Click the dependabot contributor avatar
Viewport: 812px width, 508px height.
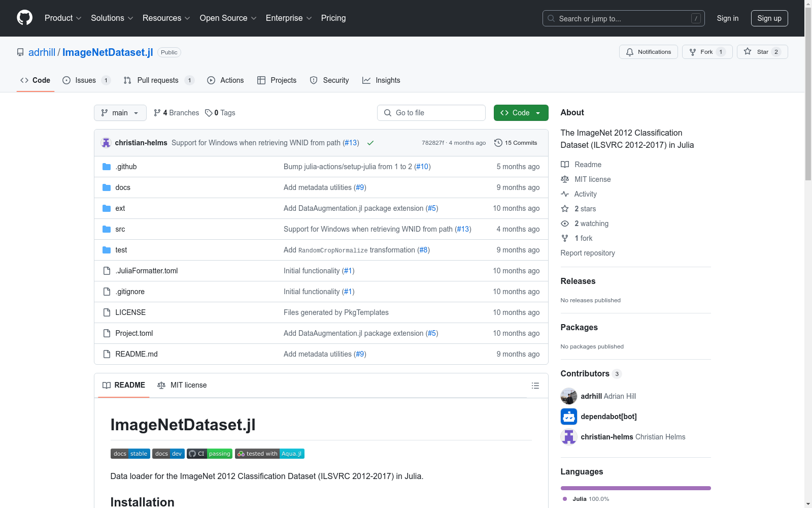(569, 417)
